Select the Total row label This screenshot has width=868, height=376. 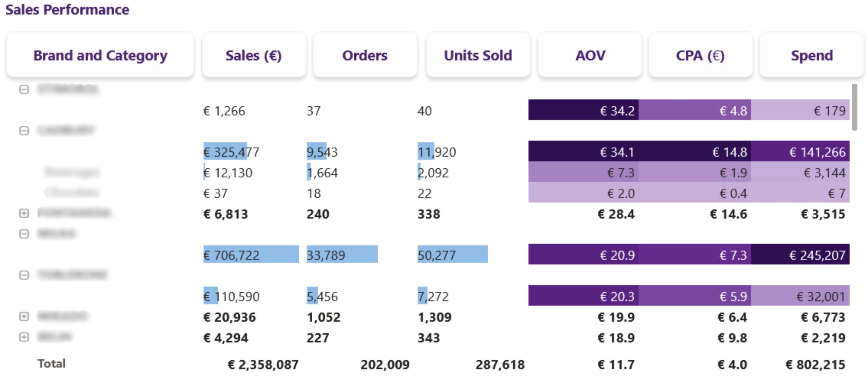[x=51, y=364]
